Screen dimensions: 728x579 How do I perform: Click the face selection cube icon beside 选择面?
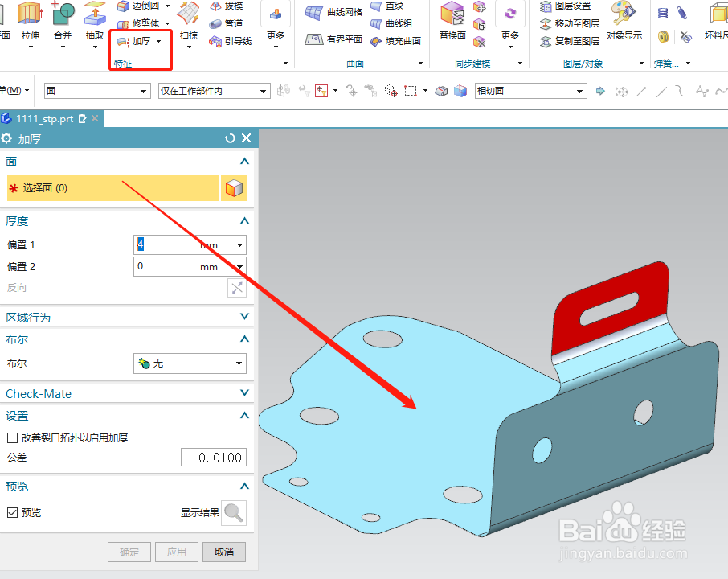tap(234, 188)
